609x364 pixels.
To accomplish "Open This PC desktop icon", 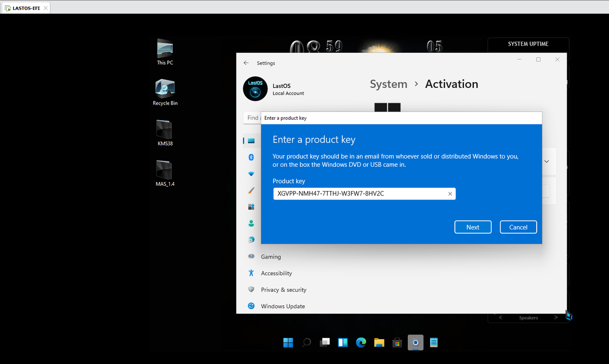I will pos(165,52).
